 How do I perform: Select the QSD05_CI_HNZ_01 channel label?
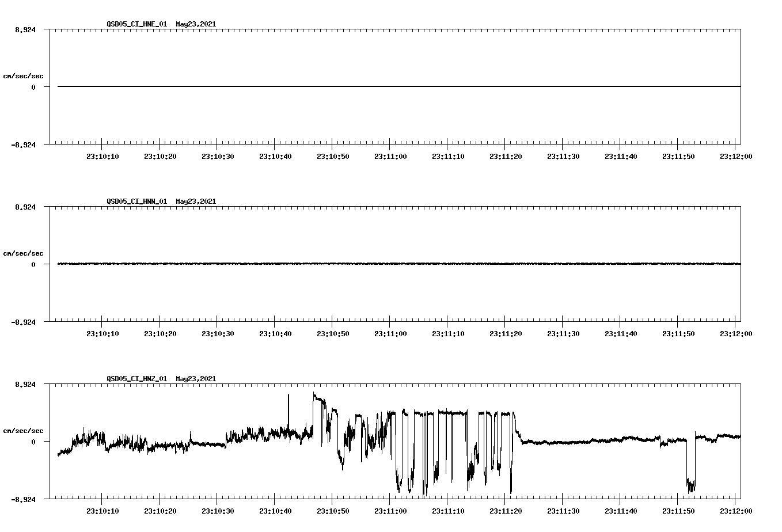137,379
